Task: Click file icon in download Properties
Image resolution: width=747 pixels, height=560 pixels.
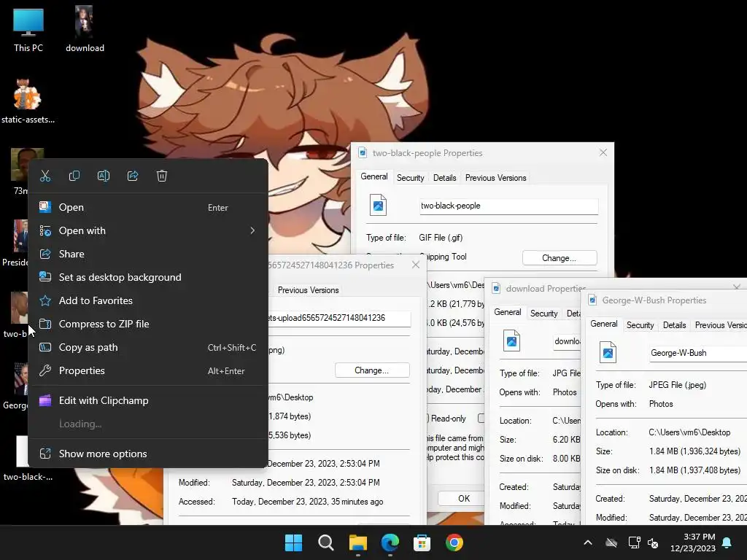Action: click(511, 341)
